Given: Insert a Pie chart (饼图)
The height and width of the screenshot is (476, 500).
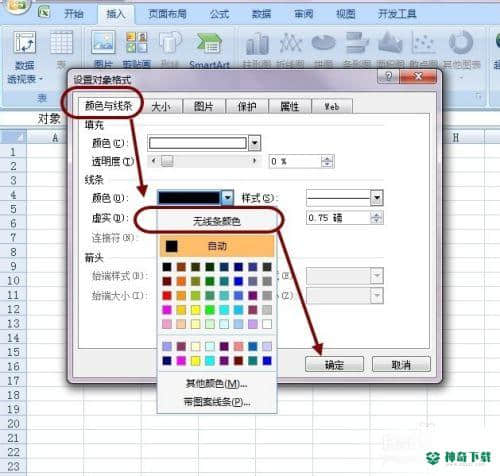Looking at the screenshot, I should (323, 43).
